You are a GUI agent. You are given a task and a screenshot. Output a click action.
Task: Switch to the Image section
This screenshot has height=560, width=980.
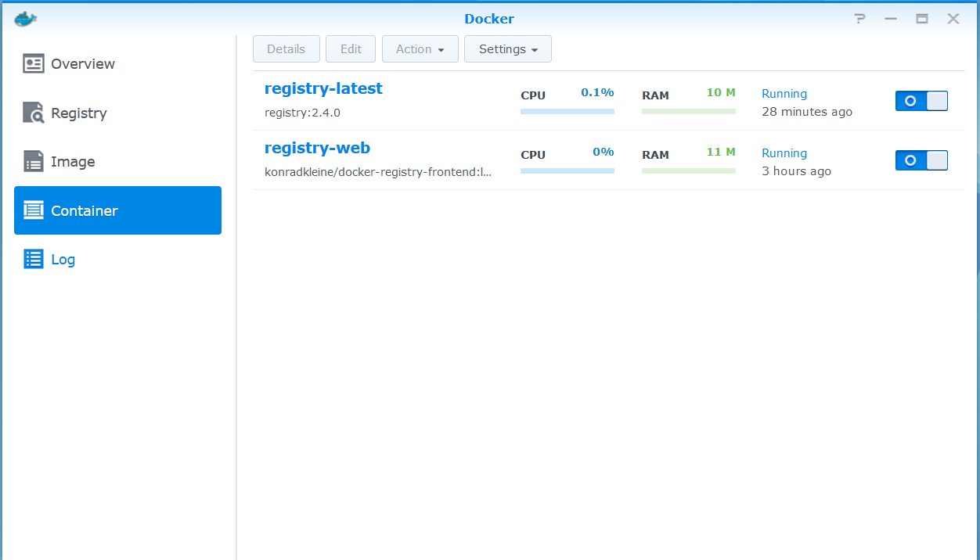pos(117,162)
